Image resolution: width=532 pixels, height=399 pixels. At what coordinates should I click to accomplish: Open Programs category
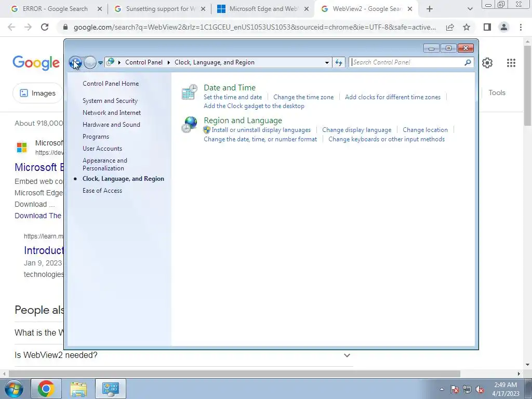pos(96,137)
